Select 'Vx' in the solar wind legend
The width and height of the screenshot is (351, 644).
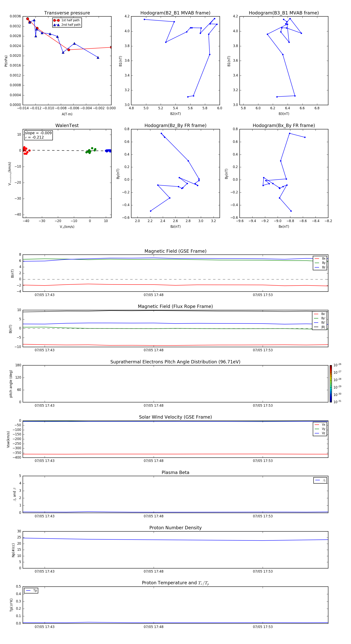320,424
